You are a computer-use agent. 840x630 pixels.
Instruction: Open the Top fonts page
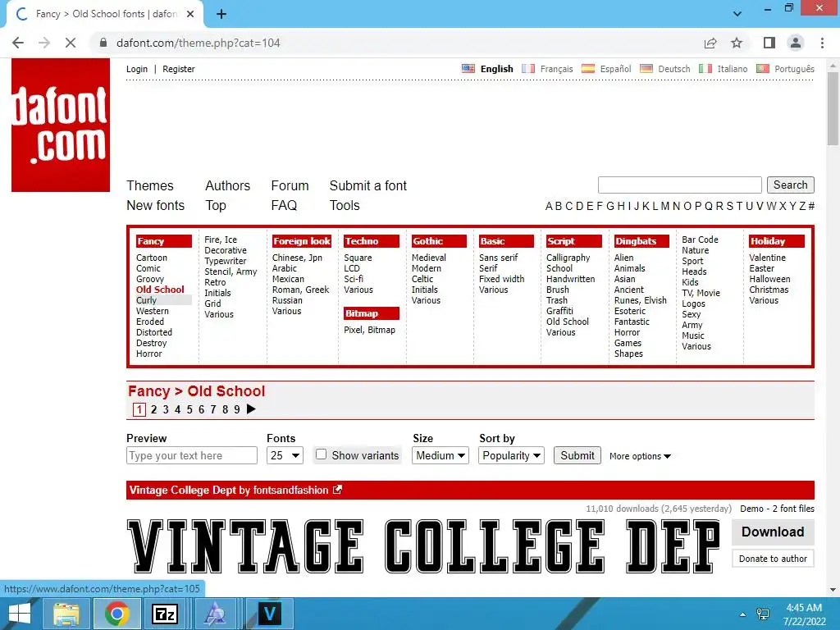click(x=216, y=206)
